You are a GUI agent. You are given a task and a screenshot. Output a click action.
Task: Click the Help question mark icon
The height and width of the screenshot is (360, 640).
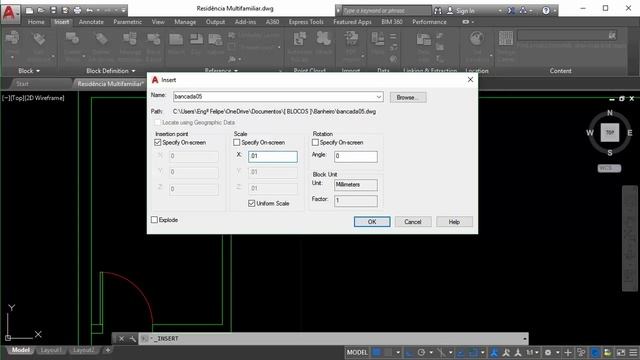pyautogui.click(x=546, y=11)
